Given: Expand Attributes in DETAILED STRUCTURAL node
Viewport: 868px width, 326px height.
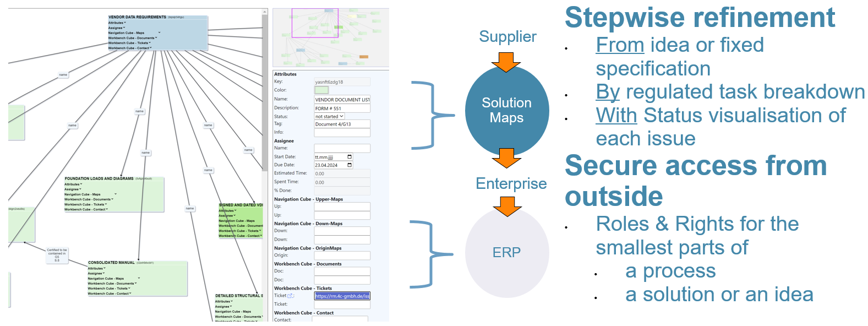Looking at the screenshot, I should [x=232, y=301].
